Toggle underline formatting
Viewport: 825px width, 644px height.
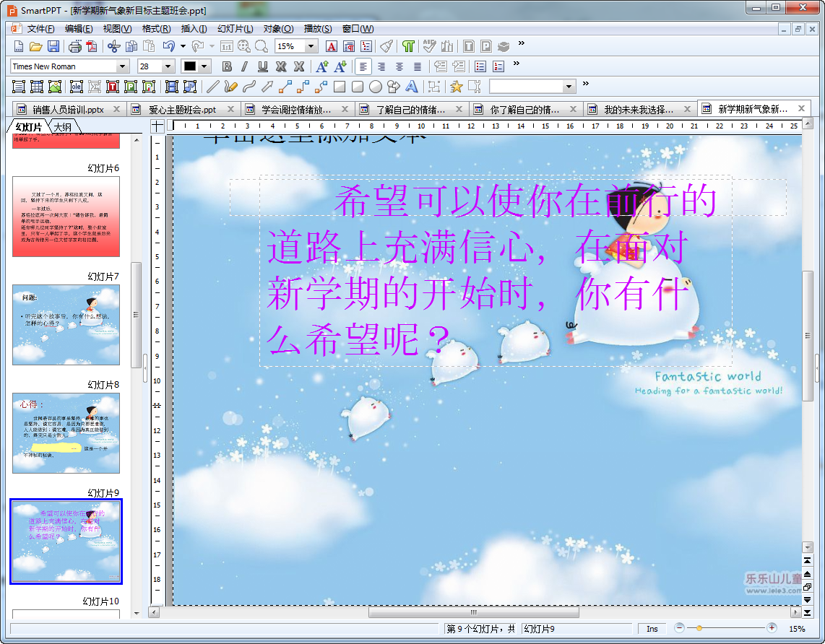coord(262,66)
